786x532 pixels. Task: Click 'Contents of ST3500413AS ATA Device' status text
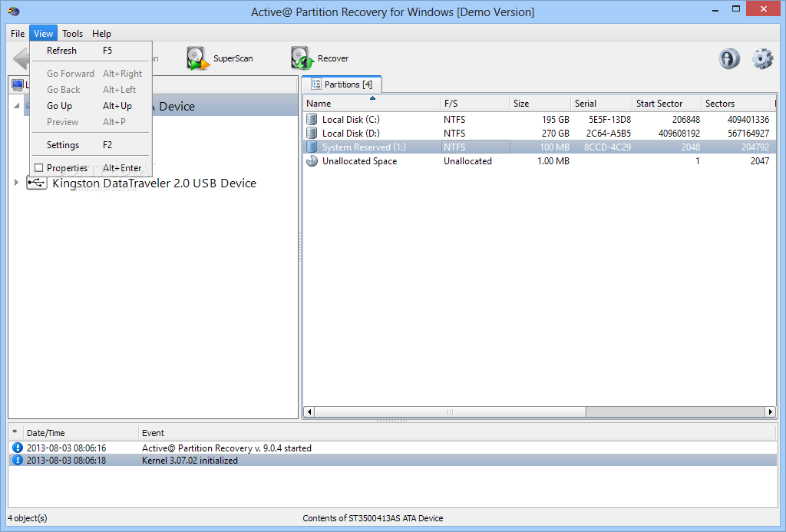point(372,518)
